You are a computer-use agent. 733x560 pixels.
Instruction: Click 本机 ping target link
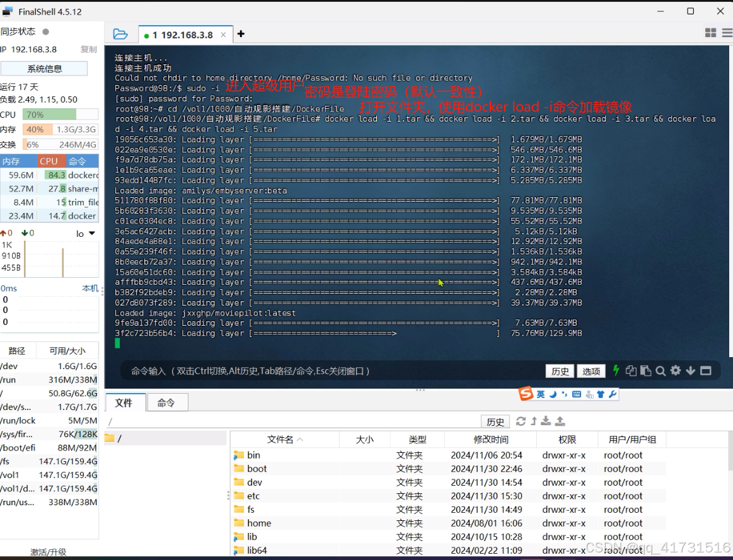point(90,288)
